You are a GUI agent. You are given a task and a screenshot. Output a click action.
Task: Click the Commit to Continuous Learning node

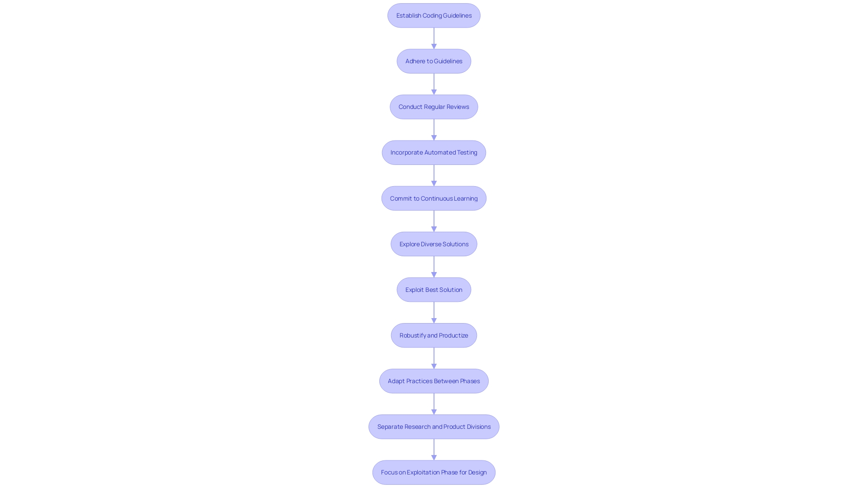[434, 198]
